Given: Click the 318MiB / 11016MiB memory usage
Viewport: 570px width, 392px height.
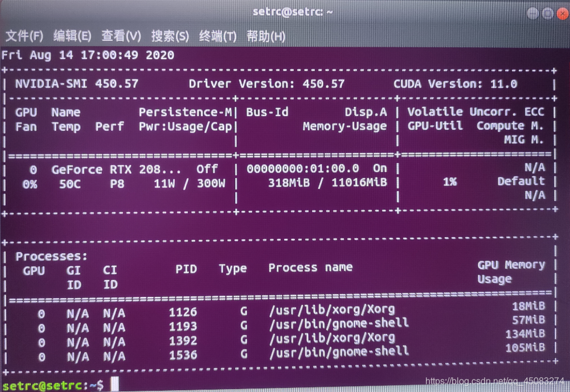Looking at the screenshot, I should point(327,183).
